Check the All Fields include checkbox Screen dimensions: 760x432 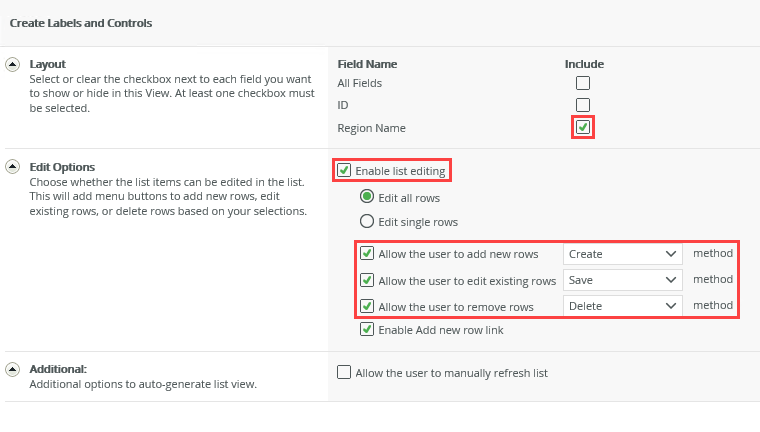[583, 83]
